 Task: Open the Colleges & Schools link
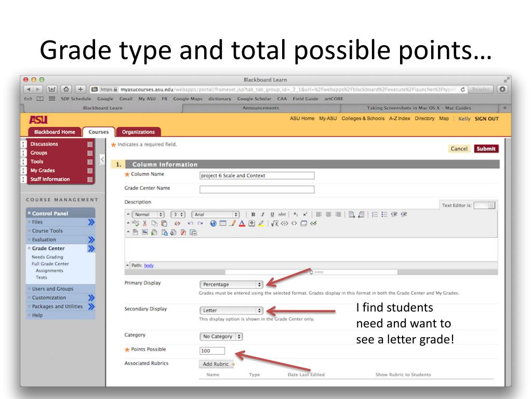coord(363,118)
